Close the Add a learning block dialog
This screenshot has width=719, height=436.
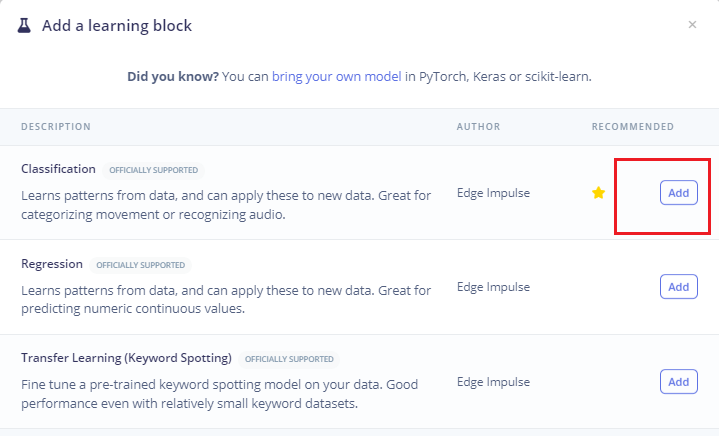pyautogui.click(x=692, y=25)
